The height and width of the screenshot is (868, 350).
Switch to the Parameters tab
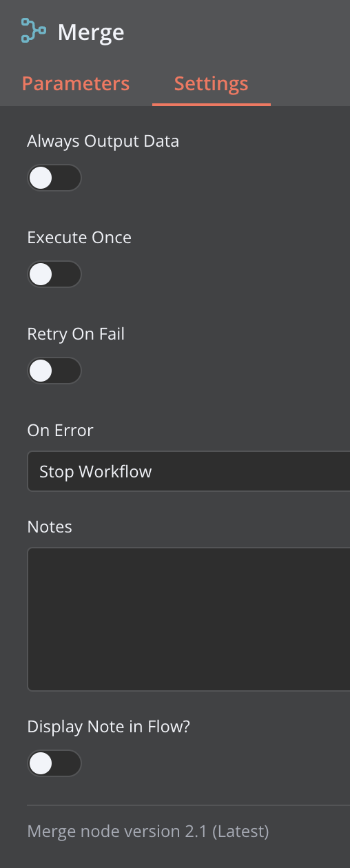click(x=76, y=84)
